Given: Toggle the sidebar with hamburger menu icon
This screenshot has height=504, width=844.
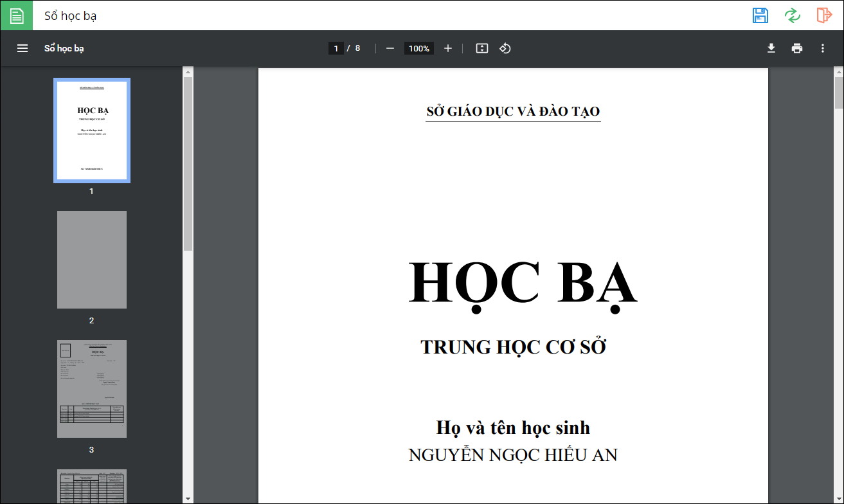Looking at the screenshot, I should pos(22,48).
